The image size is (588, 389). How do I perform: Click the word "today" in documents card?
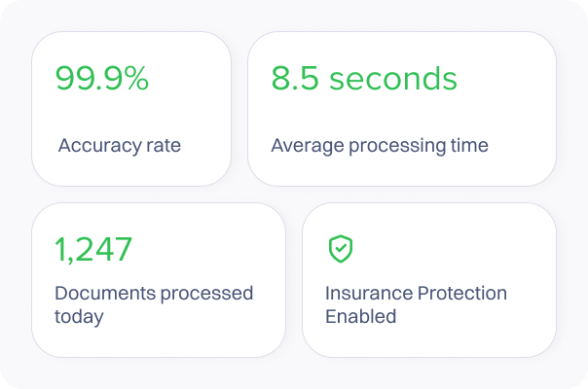click(x=79, y=317)
